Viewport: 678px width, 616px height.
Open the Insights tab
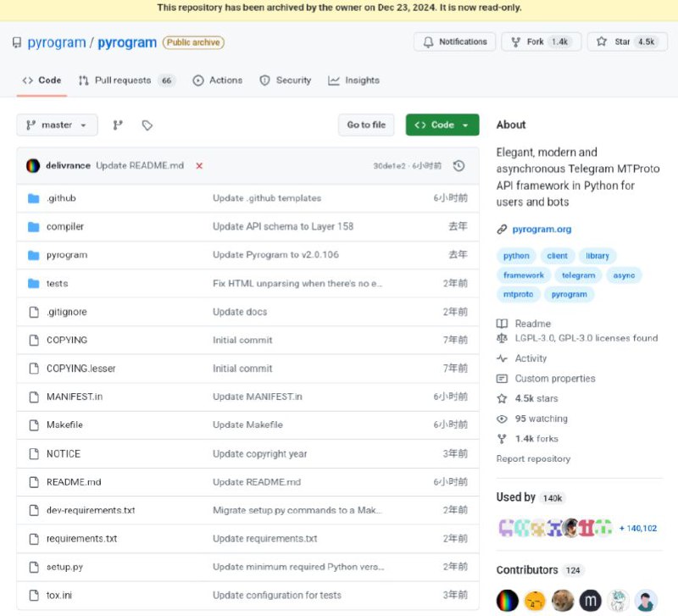(x=354, y=80)
